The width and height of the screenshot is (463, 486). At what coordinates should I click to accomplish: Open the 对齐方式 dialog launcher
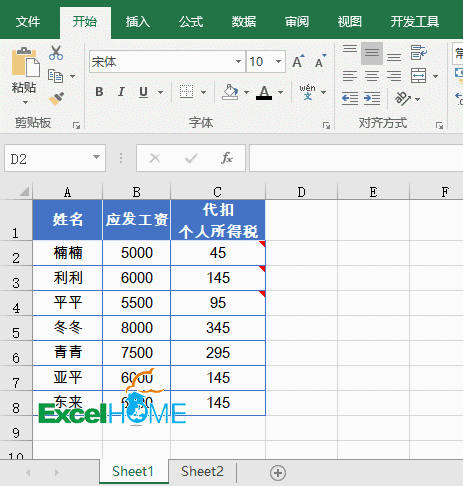(x=439, y=125)
